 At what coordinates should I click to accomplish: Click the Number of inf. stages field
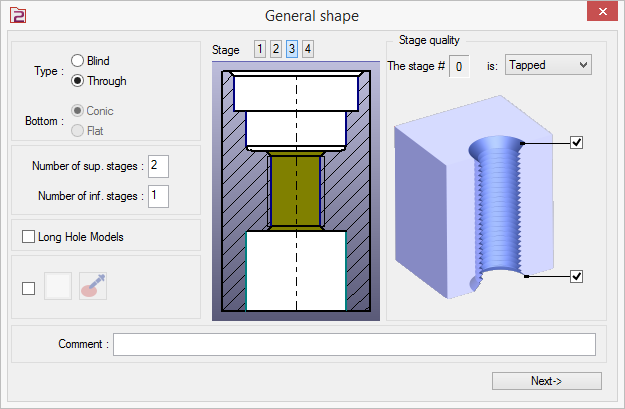pyautogui.click(x=159, y=195)
